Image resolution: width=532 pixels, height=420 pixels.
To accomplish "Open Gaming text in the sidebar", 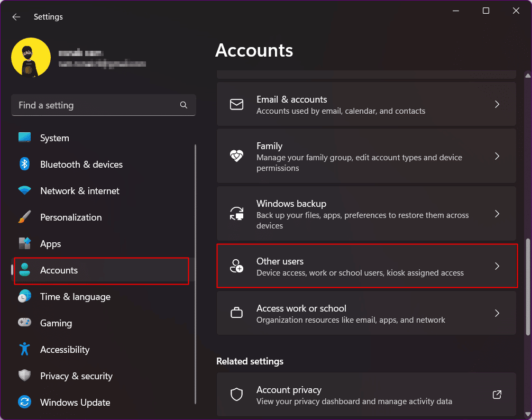I will (x=56, y=323).
